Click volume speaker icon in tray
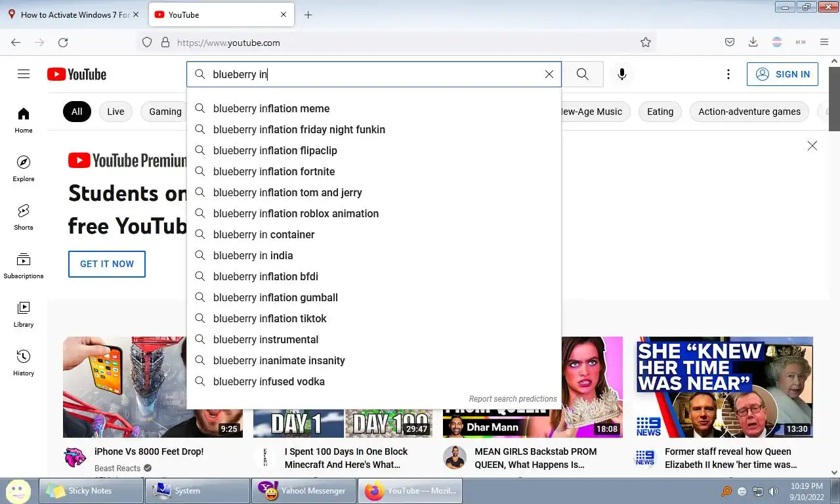The height and width of the screenshot is (504, 840). click(x=774, y=491)
